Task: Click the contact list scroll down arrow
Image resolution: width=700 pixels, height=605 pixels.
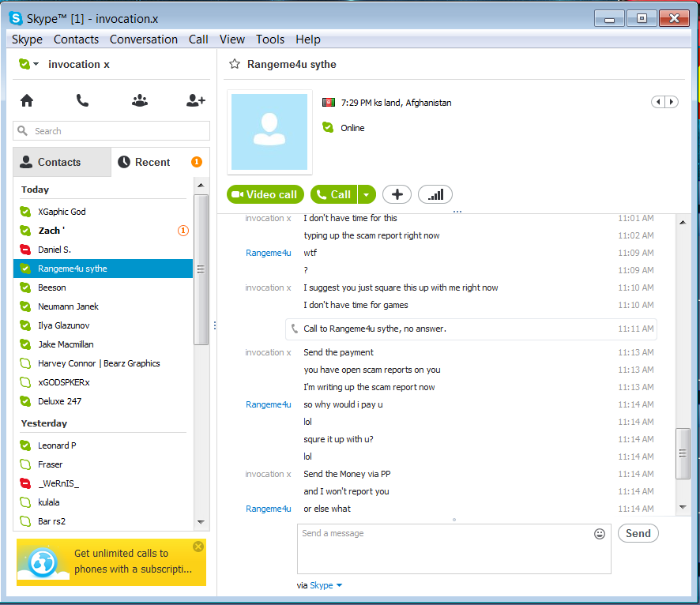Action: (201, 522)
